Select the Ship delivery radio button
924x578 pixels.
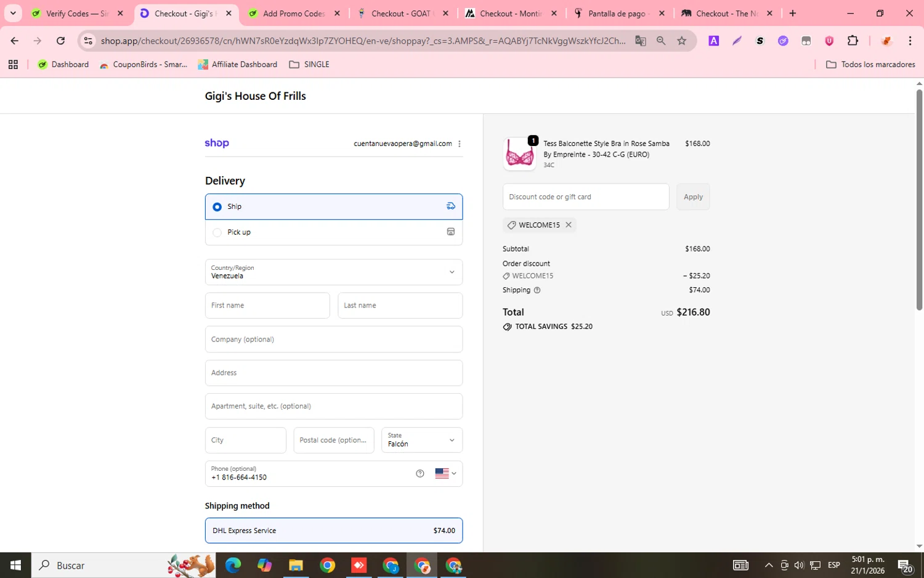(x=217, y=207)
